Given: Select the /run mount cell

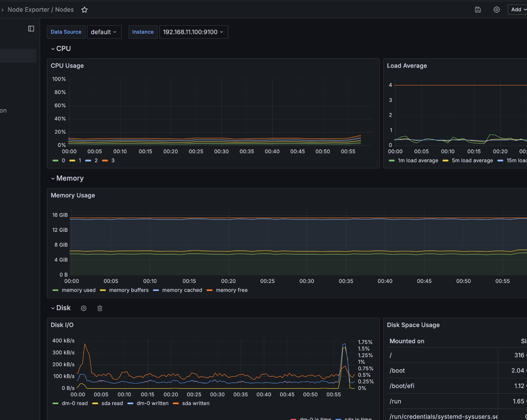Looking at the screenshot, I should pos(443,402).
